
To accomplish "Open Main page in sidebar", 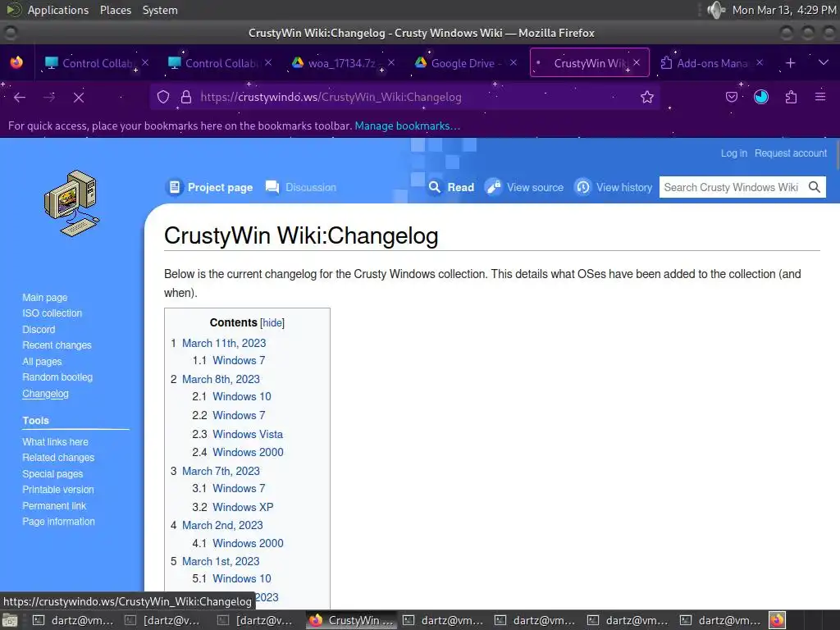I will [45, 297].
